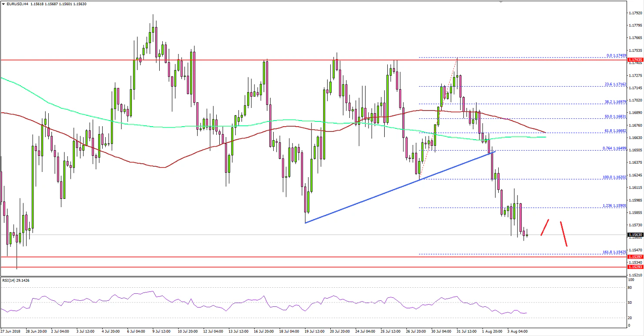Select the EURUSD,H4 chart title label
The image size is (644, 336).
point(20,4)
